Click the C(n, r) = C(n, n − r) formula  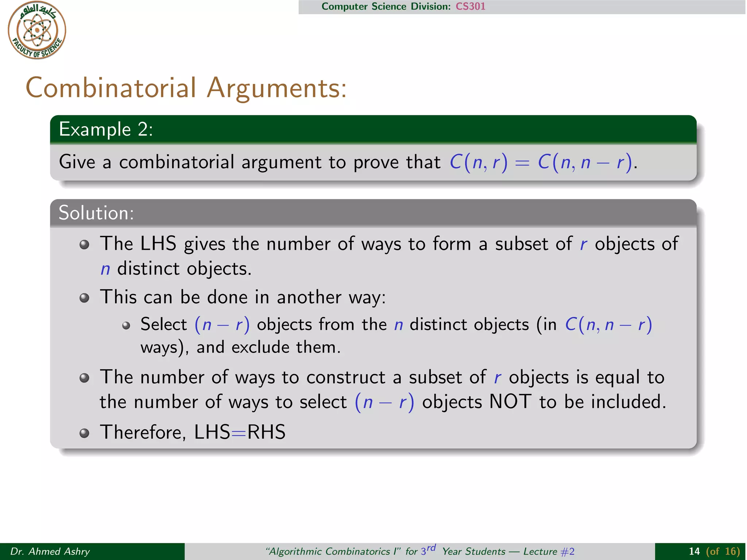point(541,162)
